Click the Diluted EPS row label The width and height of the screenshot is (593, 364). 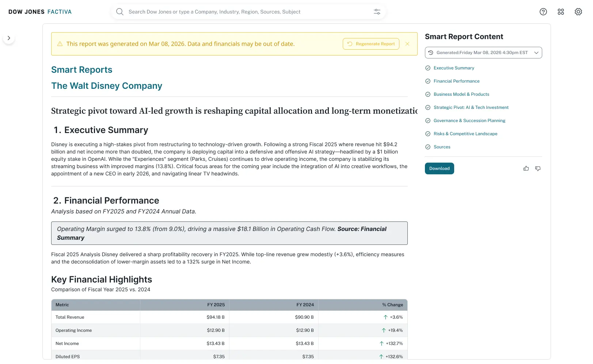(68, 357)
